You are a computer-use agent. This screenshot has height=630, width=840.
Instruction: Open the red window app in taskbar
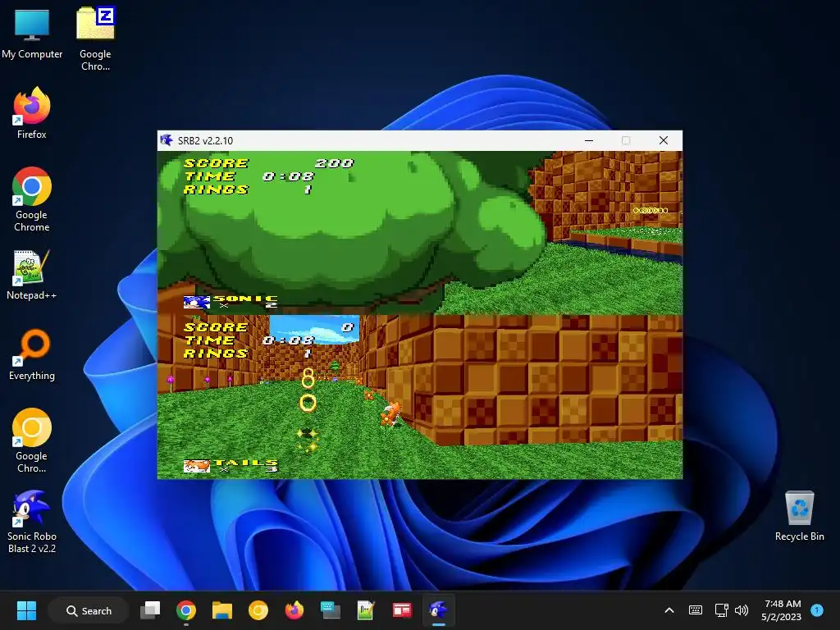[402, 610]
